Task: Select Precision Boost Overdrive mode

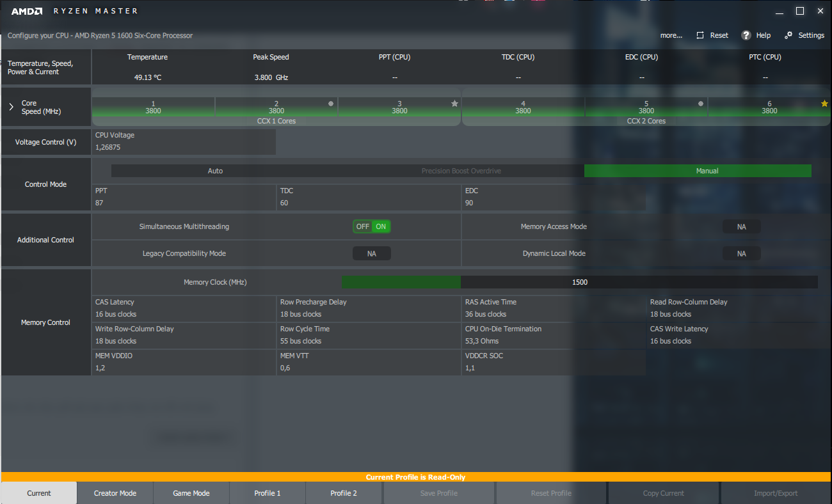Action: 461,171
